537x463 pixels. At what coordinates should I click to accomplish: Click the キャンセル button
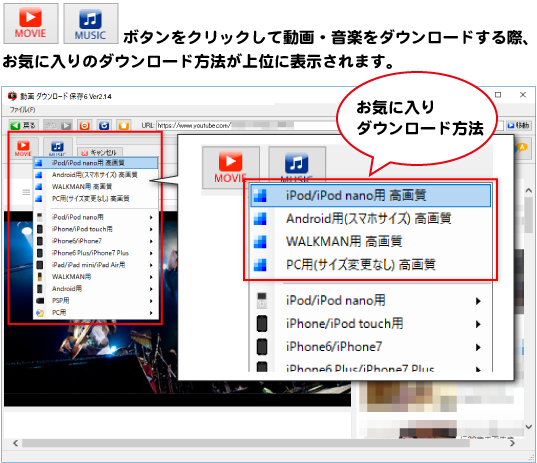(100, 152)
